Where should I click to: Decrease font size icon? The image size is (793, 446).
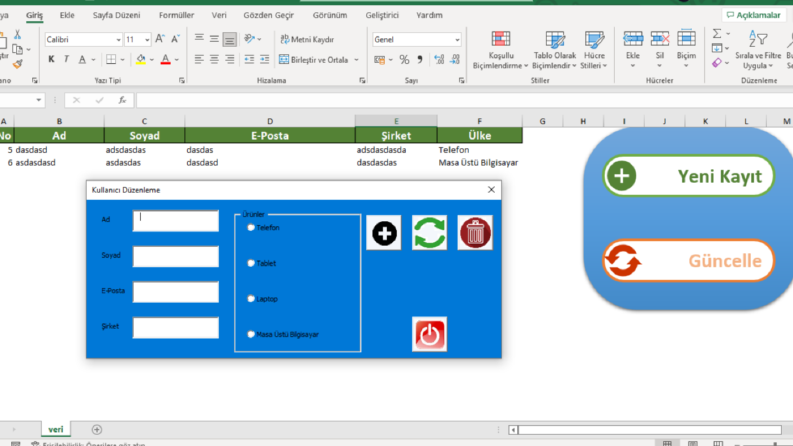point(175,39)
